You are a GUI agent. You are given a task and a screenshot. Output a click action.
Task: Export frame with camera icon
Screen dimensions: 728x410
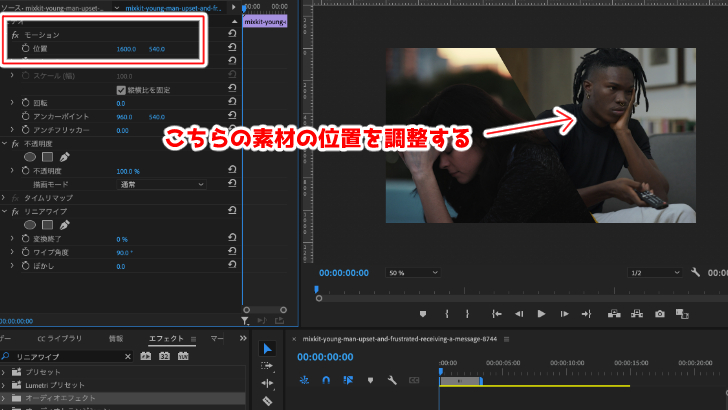coord(659,314)
